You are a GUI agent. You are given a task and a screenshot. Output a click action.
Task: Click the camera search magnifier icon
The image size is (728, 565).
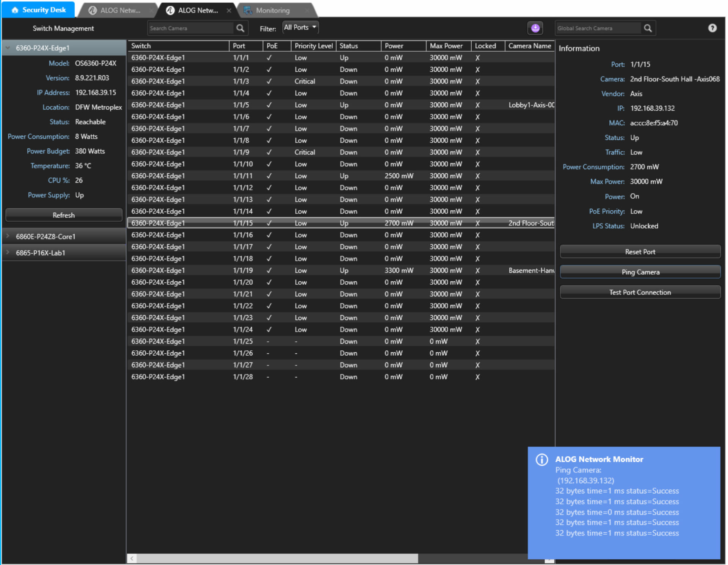[240, 28]
